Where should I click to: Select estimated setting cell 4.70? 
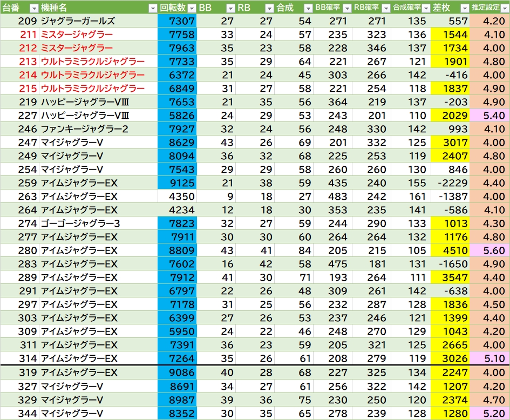[x=489, y=400]
